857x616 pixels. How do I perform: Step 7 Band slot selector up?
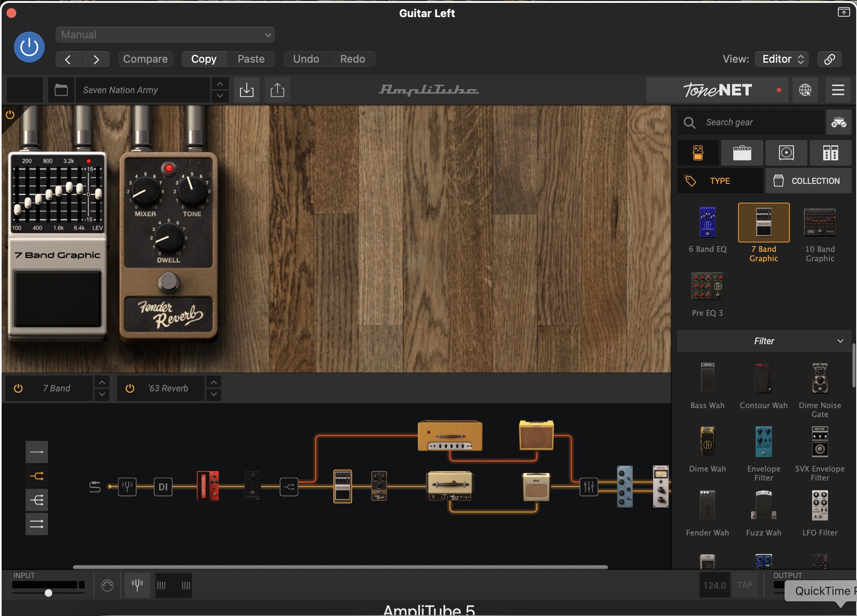(x=102, y=382)
